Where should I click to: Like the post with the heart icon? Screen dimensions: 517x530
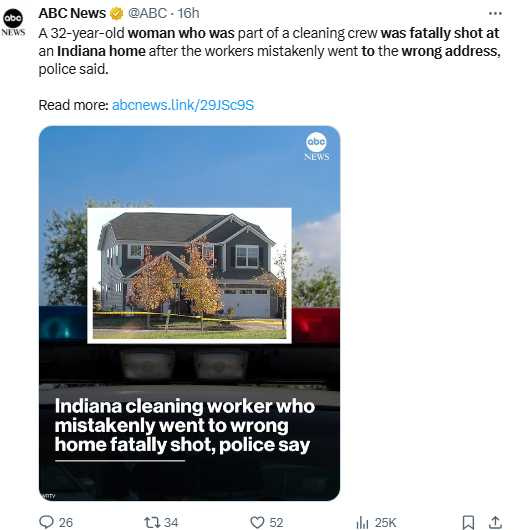(257, 522)
